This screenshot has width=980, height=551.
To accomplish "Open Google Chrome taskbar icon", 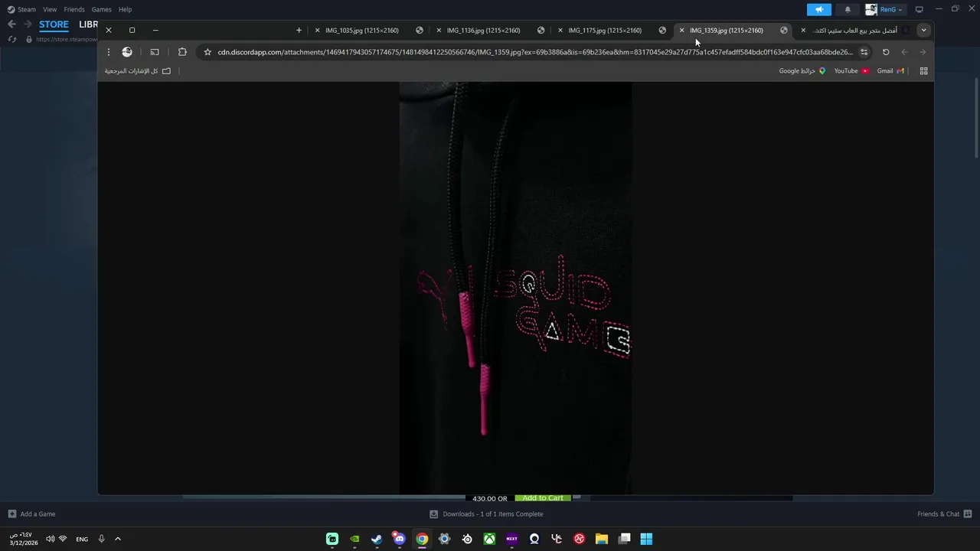I will pos(422,539).
